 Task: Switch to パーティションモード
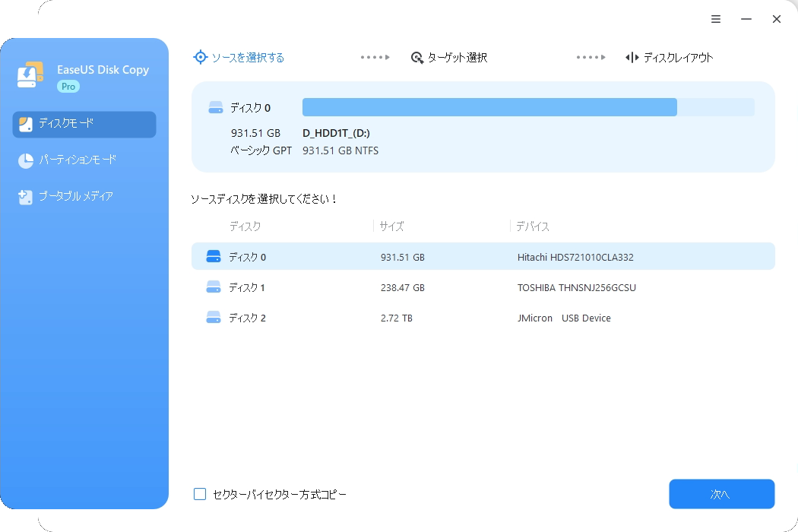(x=84, y=160)
